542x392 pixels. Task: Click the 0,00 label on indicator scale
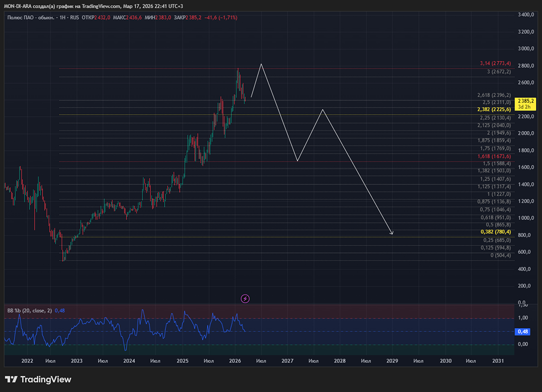(x=523, y=344)
